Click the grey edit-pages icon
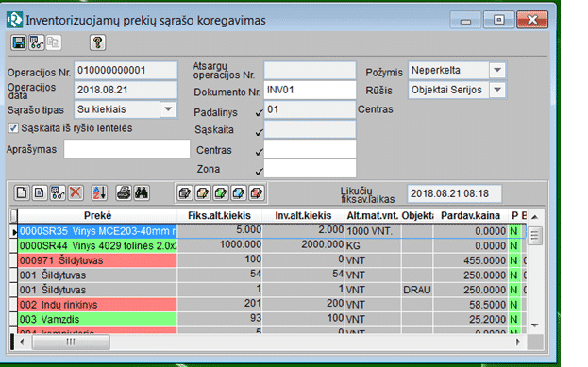 click(184, 193)
